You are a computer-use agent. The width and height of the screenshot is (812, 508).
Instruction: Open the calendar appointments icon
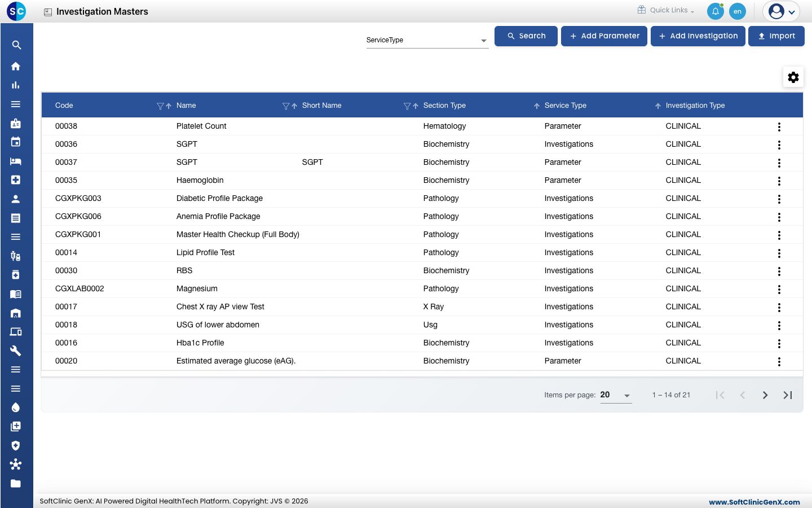pyautogui.click(x=16, y=142)
